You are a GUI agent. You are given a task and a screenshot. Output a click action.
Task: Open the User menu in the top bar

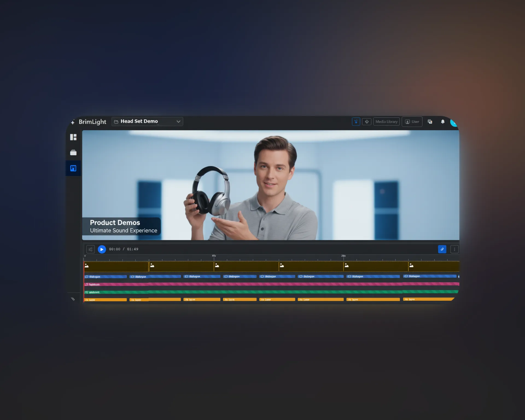[x=412, y=122]
